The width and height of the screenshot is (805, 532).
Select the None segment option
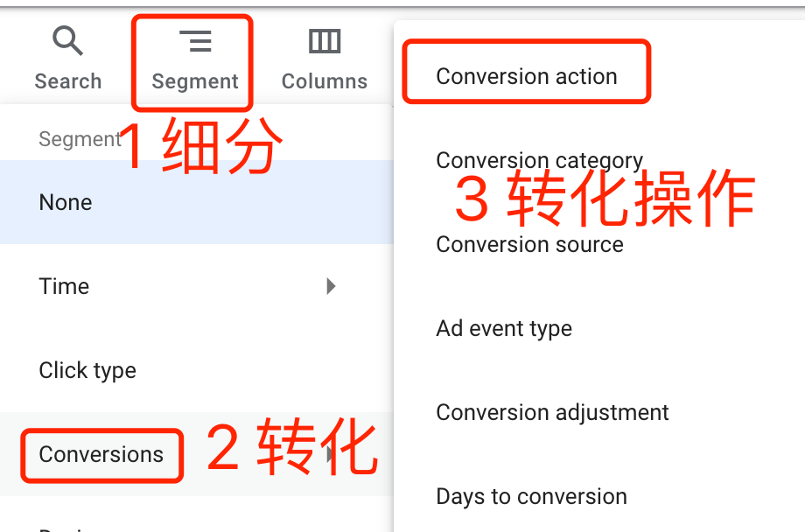tap(65, 202)
